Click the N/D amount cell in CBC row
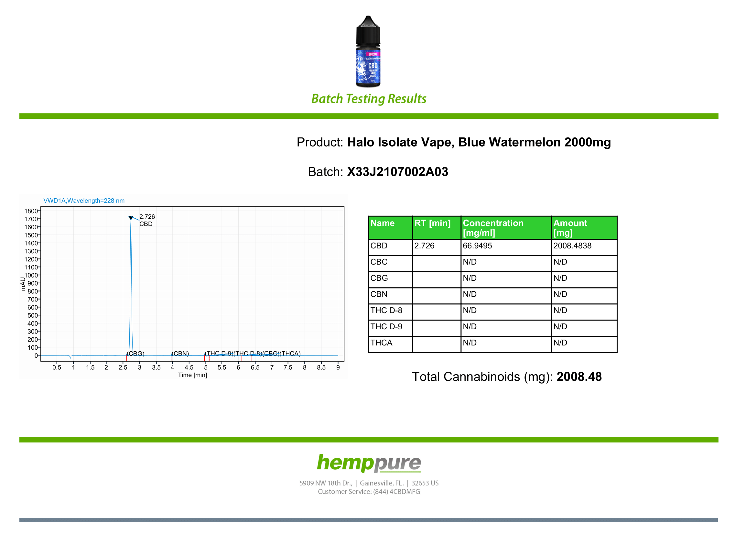 (x=584, y=263)
